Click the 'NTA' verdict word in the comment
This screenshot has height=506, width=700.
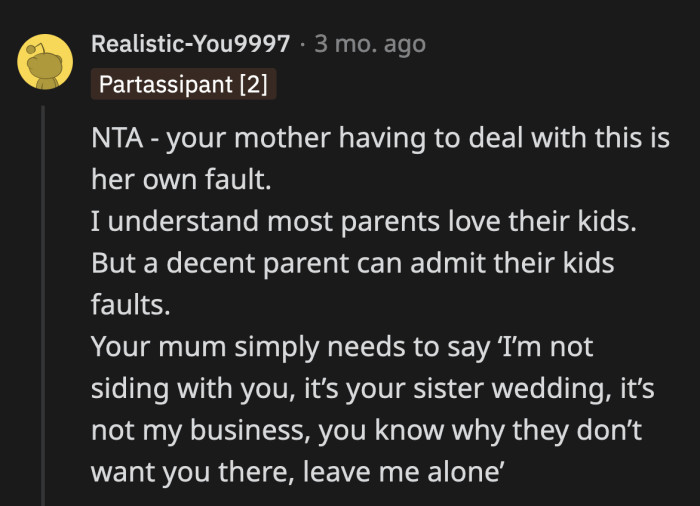[x=117, y=138]
